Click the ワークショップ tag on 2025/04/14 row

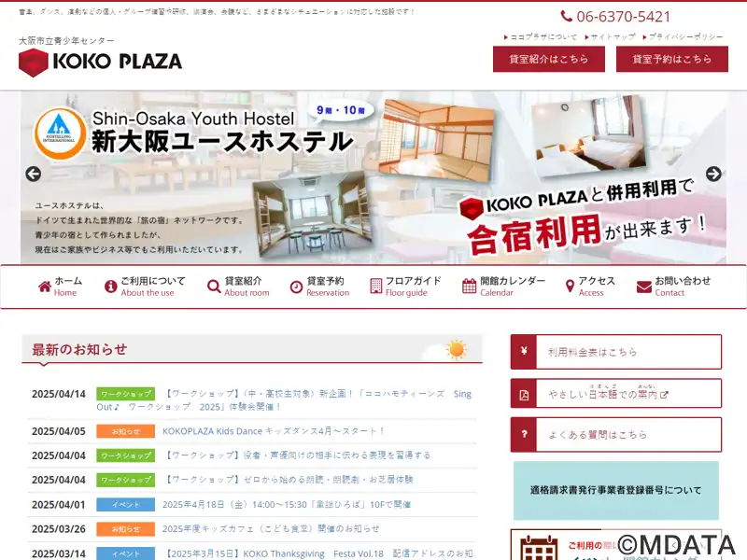(x=126, y=394)
